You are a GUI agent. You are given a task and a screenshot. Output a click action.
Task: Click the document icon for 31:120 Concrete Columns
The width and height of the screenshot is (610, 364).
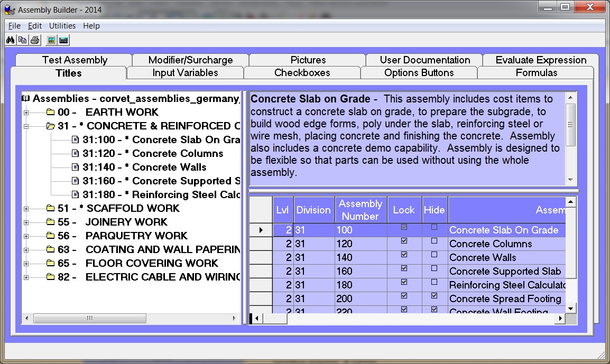coord(75,154)
